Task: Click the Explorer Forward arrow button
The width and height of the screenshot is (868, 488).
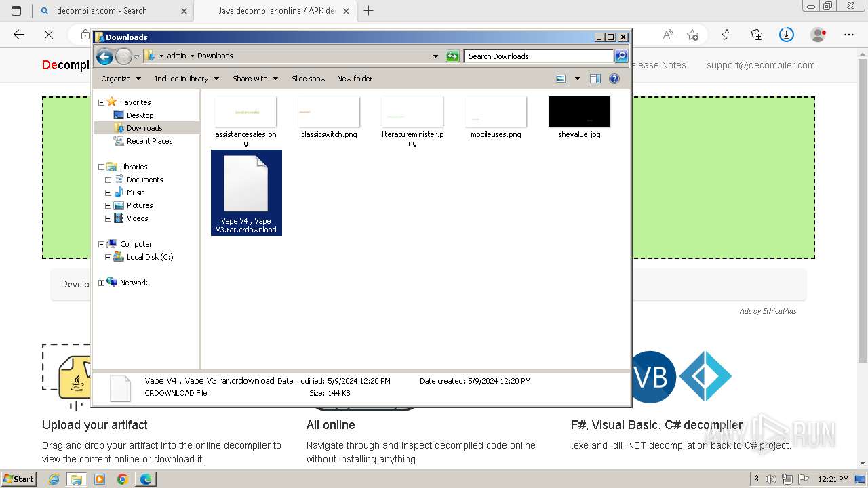Action: tap(123, 56)
